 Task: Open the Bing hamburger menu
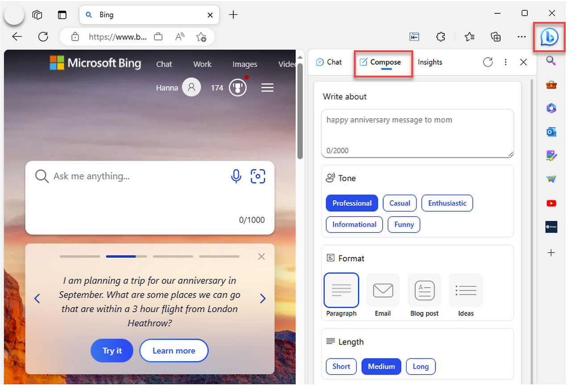click(267, 88)
